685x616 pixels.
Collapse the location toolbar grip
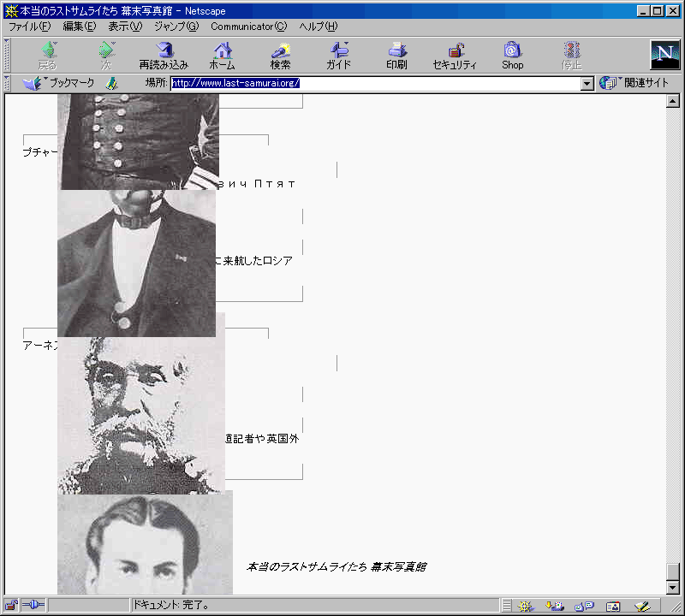pyautogui.click(x=7, y=83)
